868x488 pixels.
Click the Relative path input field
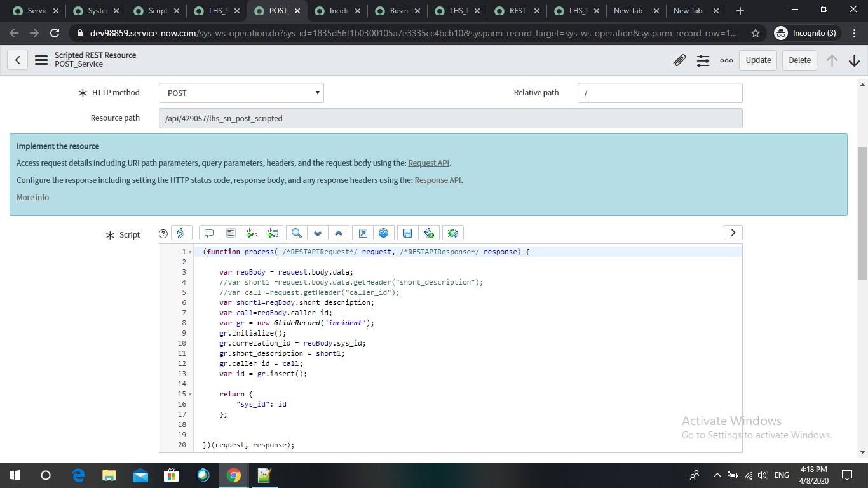[660, 93]
